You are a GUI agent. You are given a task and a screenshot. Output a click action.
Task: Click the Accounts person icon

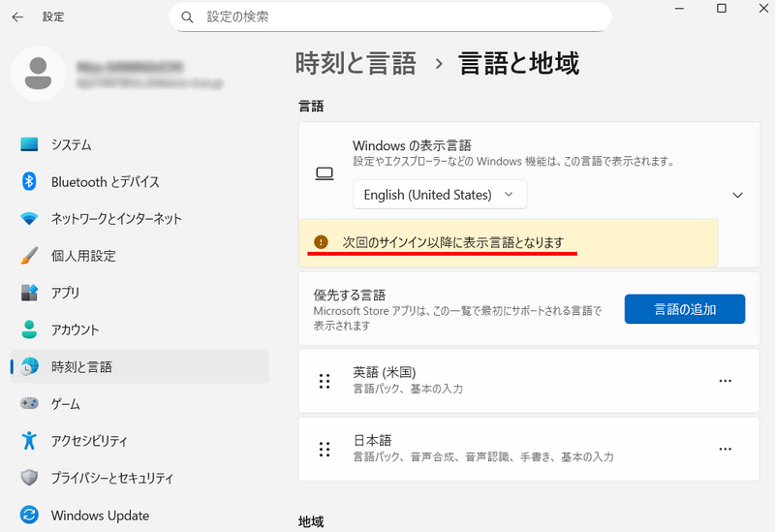click(29, 329)
